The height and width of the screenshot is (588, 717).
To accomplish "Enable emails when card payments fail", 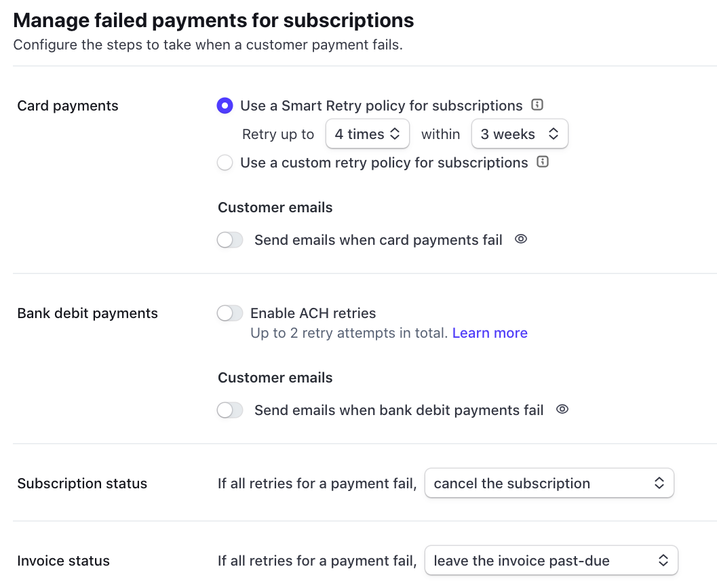I will (x=230, y=239).
